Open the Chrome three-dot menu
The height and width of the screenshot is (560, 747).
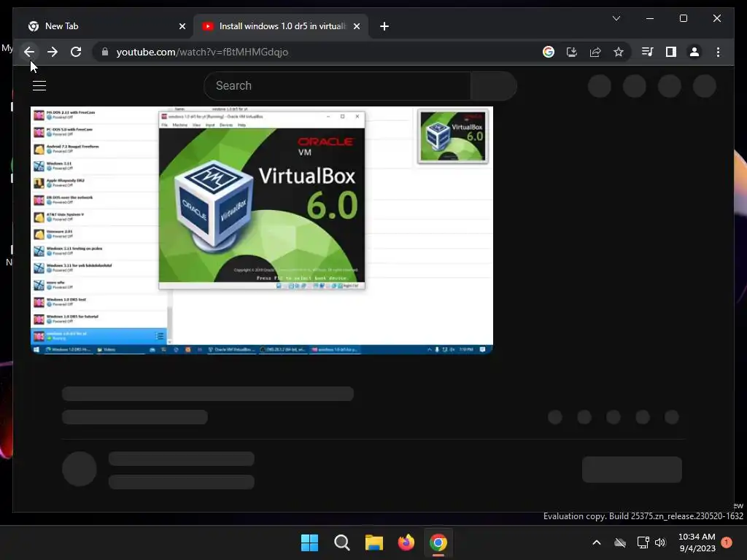(718, 52)
